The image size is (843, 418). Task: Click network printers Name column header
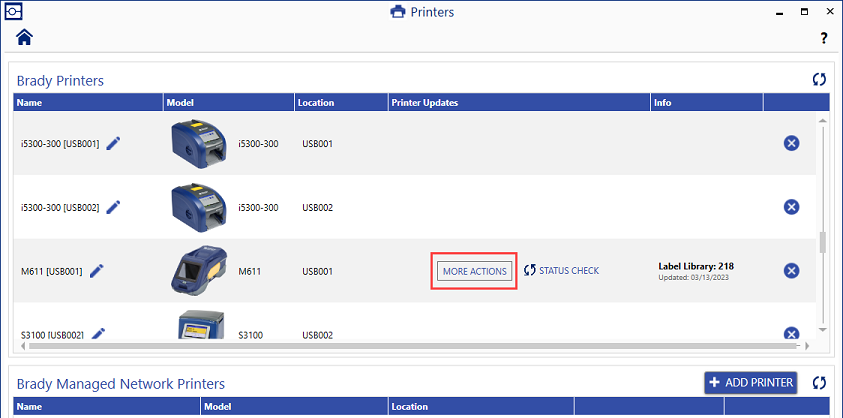(x=107, y=407)
